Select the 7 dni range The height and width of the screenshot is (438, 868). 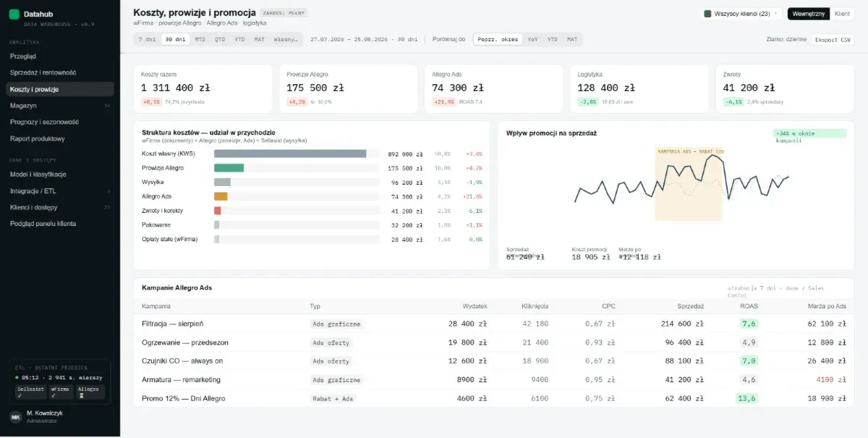coord(148,39)
